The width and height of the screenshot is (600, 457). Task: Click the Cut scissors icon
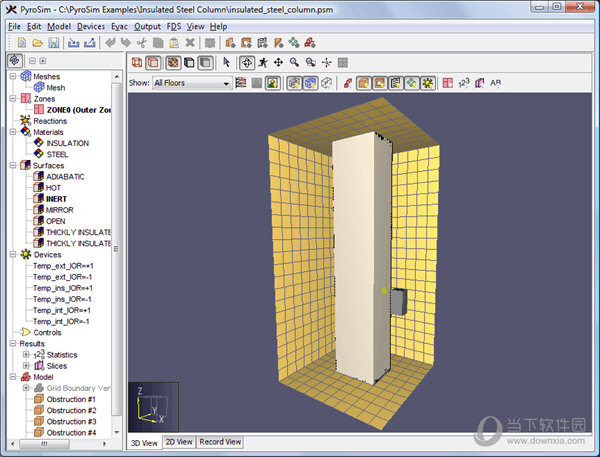pyautogui.click(x=142, y=42)
